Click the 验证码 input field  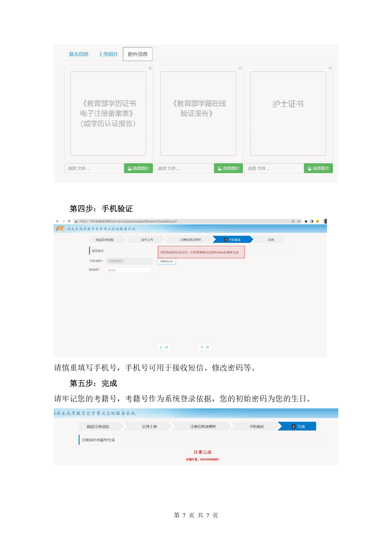click(129, 270)
